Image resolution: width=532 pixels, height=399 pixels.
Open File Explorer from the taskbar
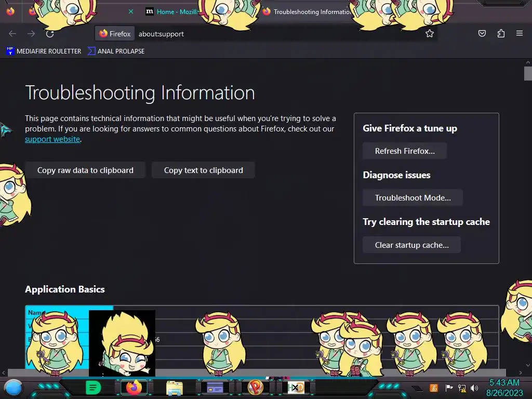pyautogui.click(x=175, y=388)
